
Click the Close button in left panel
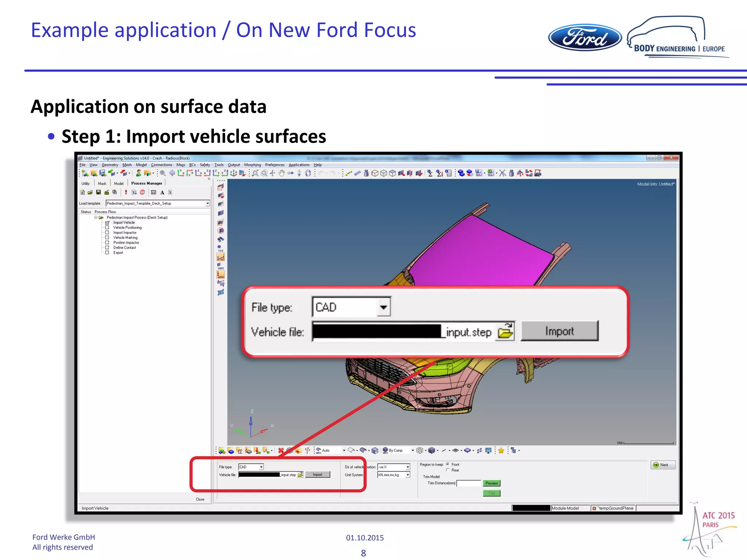(x=200, y=499)
